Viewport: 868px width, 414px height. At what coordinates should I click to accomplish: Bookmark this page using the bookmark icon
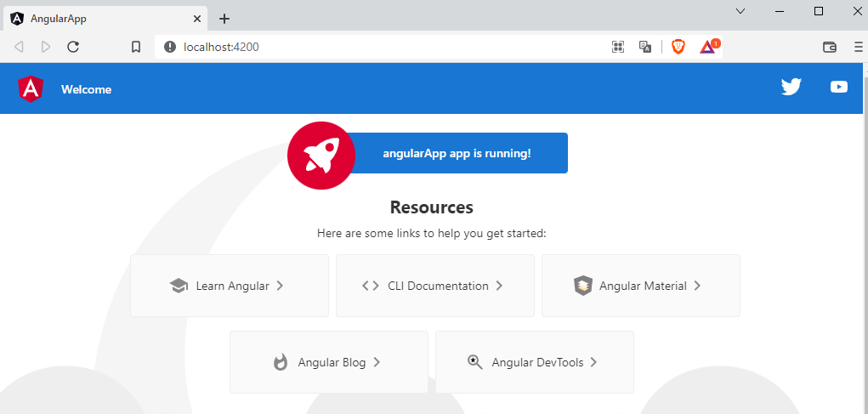tap(136, 48)
